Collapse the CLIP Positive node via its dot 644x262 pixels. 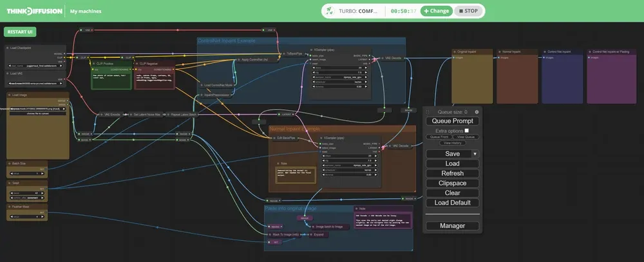click(x=93, y=64)
